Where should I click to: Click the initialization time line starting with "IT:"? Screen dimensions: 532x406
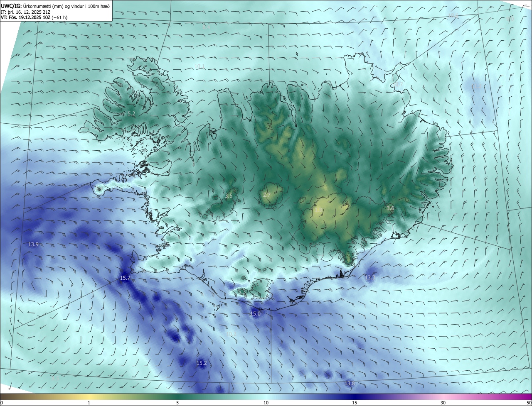[x=26, y=12]
